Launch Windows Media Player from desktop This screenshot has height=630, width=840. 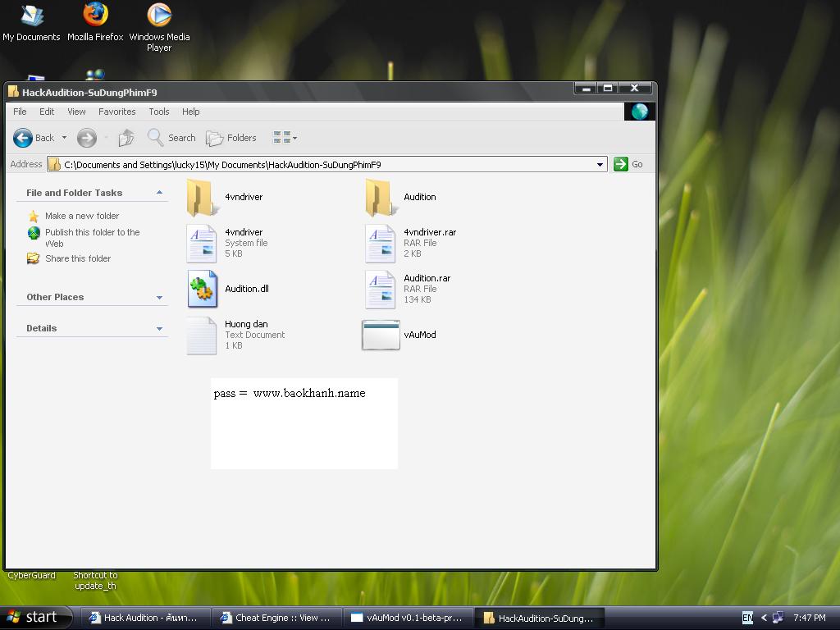158,16
